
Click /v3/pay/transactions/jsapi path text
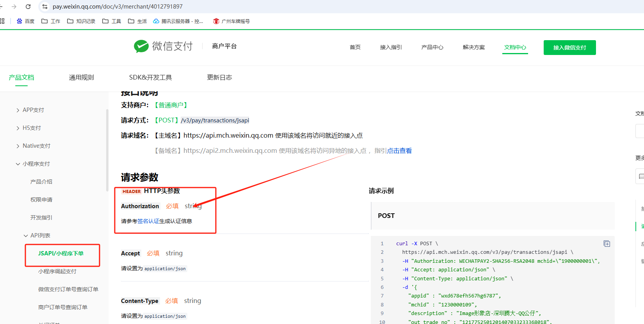click(215, 120)
